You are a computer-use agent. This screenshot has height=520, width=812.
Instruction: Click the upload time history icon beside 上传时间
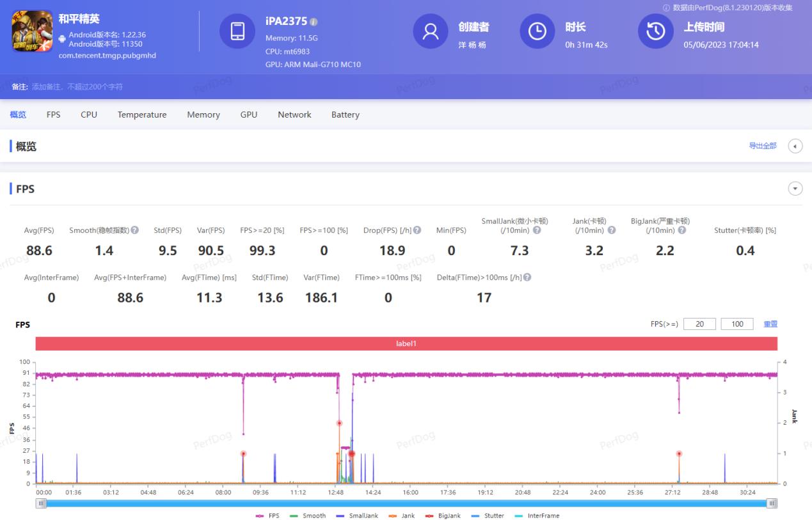coord(655,33)
